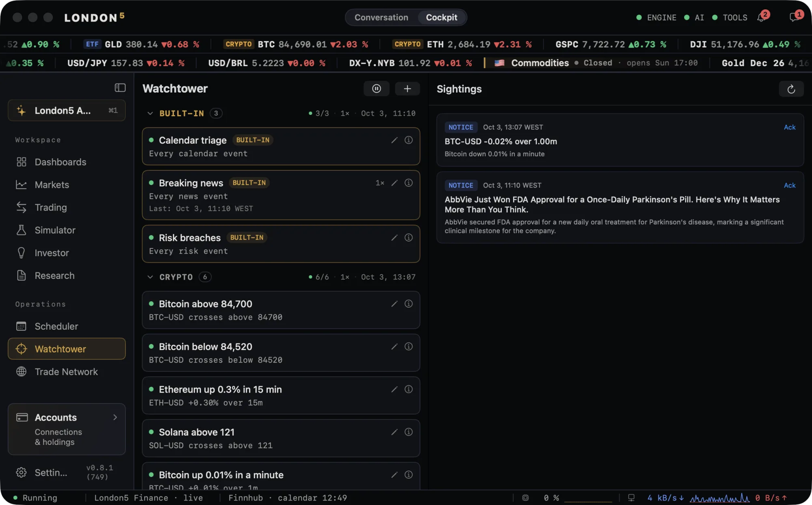Click the BTC 84,690.01 ticker entry
The width and height of the screenshot is (812, 505).
(296, 44)
